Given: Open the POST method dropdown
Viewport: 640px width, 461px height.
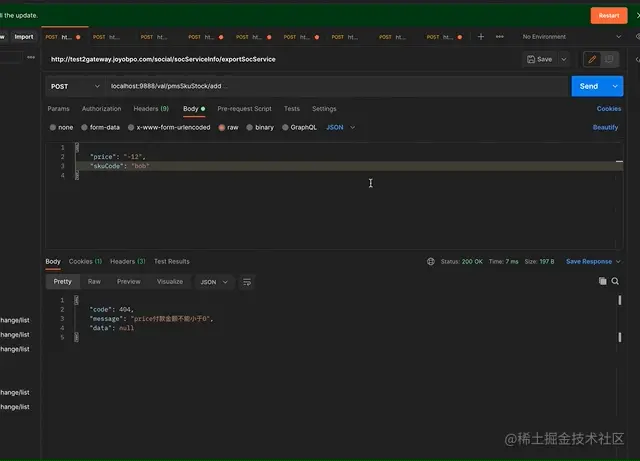Looking at the screenshot, I should click(x=75, y=87).
